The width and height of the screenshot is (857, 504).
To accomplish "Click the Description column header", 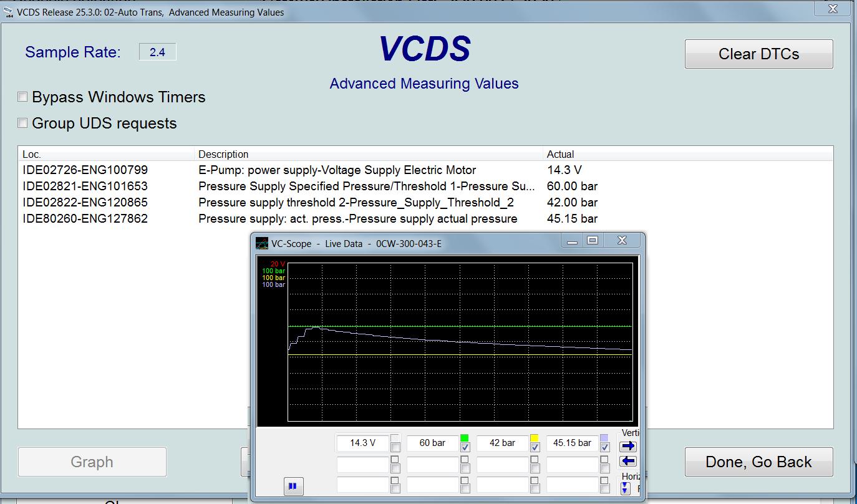I will [369, 154].
